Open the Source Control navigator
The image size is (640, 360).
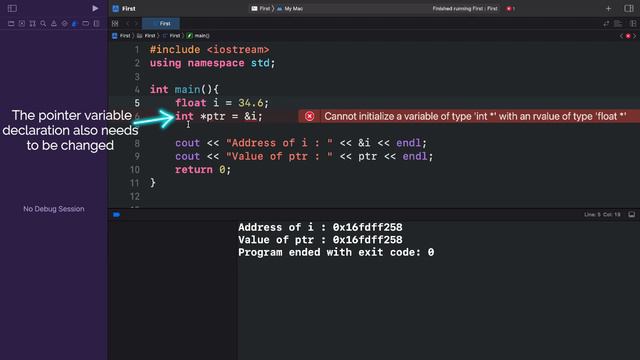point(22,24)
